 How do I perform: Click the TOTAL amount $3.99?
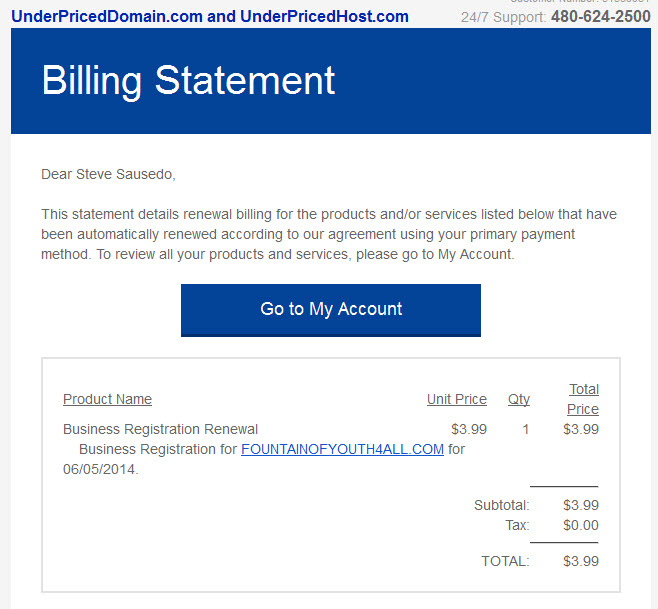pyautogui.click(x=581, y=561)
